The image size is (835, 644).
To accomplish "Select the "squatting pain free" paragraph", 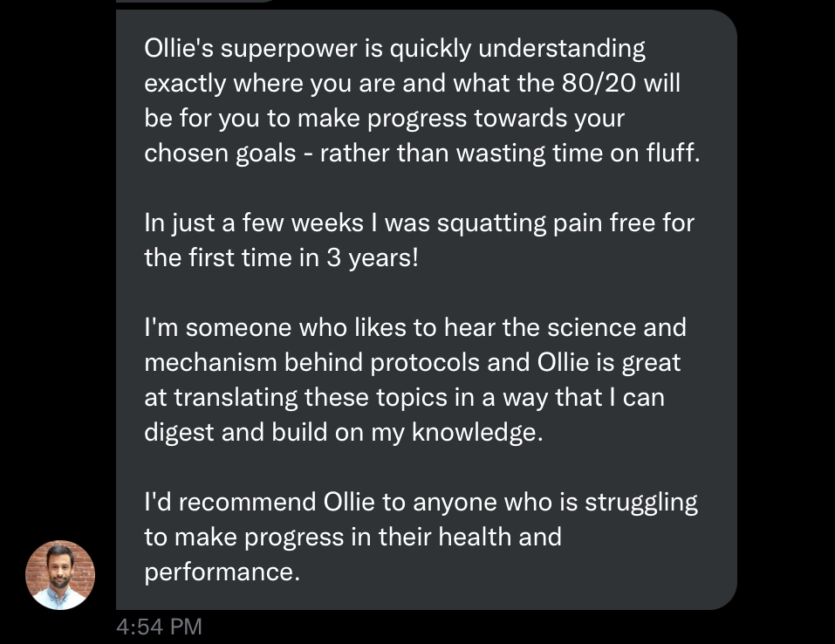I will click(x=419, y=241).
